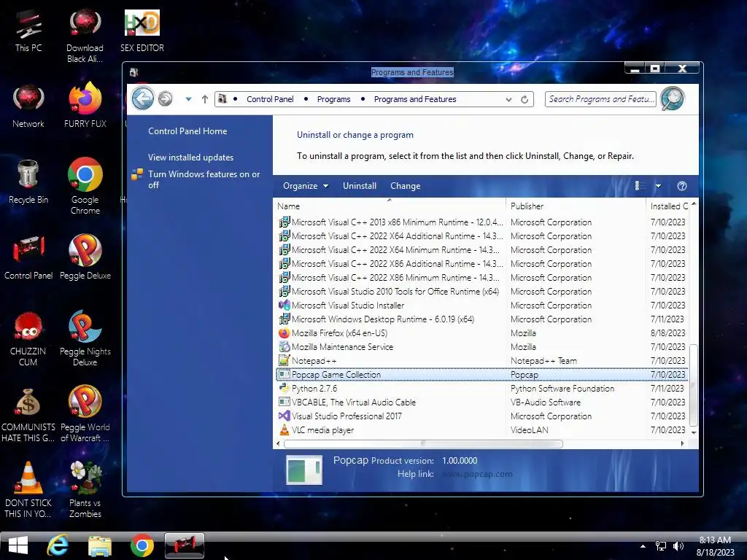
Task: Sort by the Publisher column header
Action: pos(576,206)
